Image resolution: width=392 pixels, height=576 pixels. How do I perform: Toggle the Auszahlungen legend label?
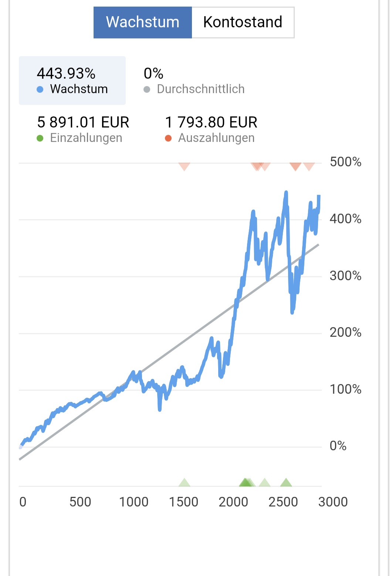pyautogui.click(x=216, y=138)
